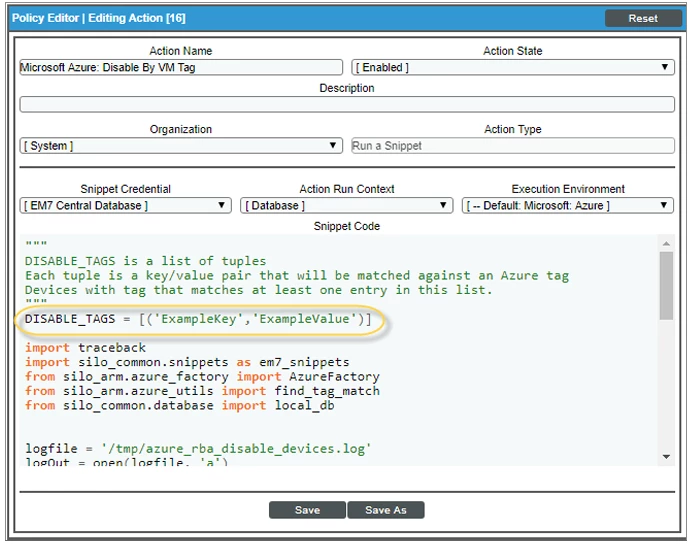
Task: Open the Execution Environment dropdown
Action: point(568,206)
